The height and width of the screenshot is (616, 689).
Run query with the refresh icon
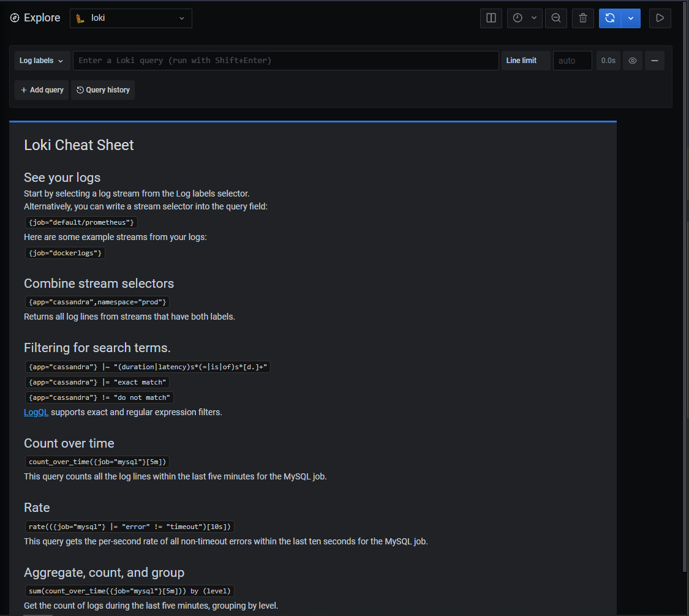610,18
